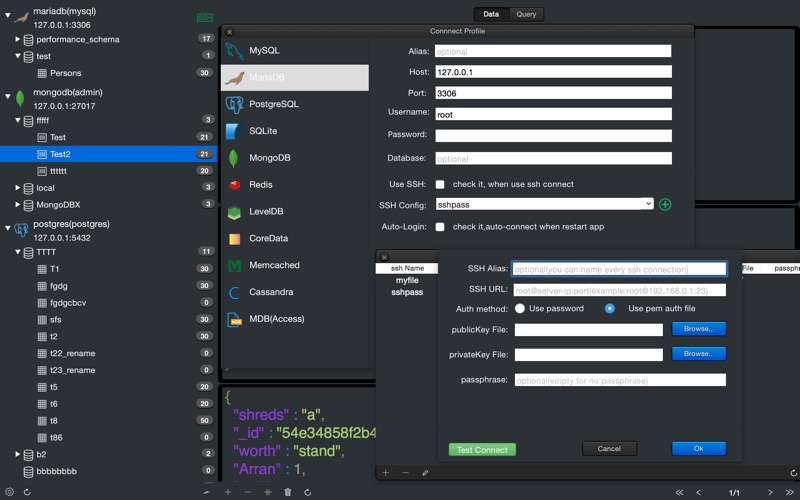This screenshot has width=800, height=500.
Task: Select Test2 collection in tree
Action: coord(108,154)
